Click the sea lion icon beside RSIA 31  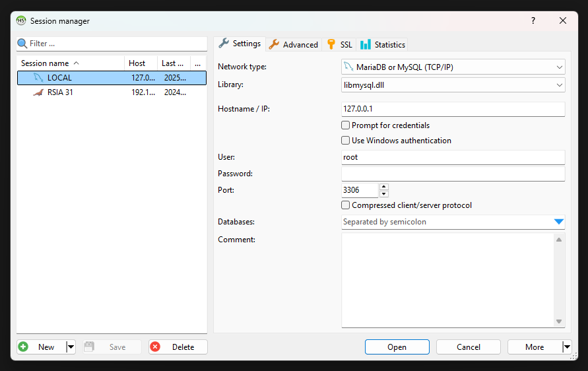point(38,92)
